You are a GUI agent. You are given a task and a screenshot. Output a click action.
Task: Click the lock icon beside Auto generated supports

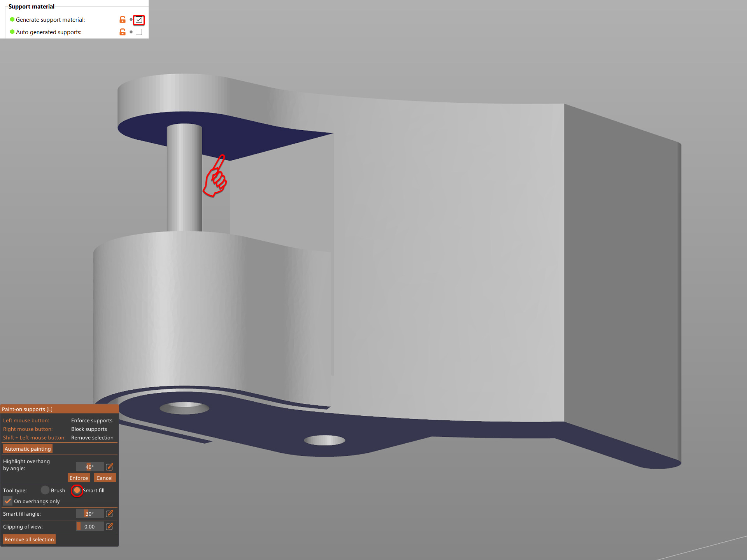[123, 32]
